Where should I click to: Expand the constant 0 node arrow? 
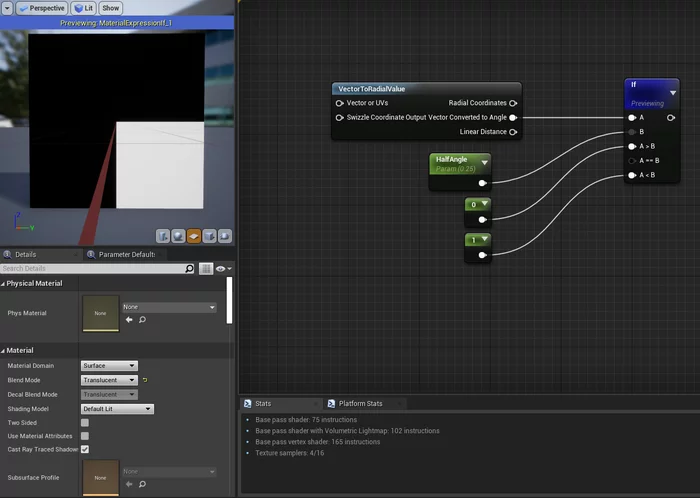click(484, 203)
